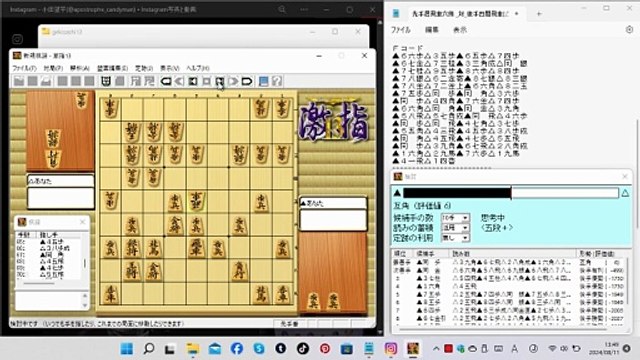The width and height of the screenshot is (640, 360).
Task: Add a new Notepad tab with the plus icon
Action: pos(539,14)
